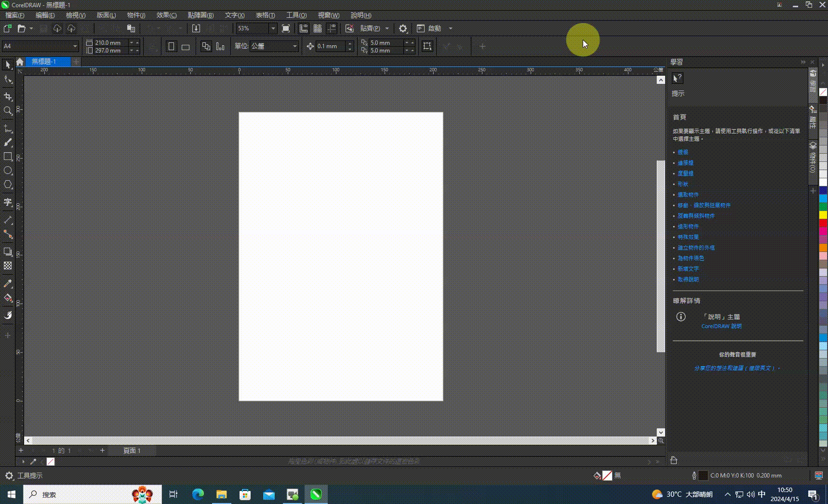Screen dimensions: 828x504
Task: Click the cloud download icon
Action: point(57,28)
